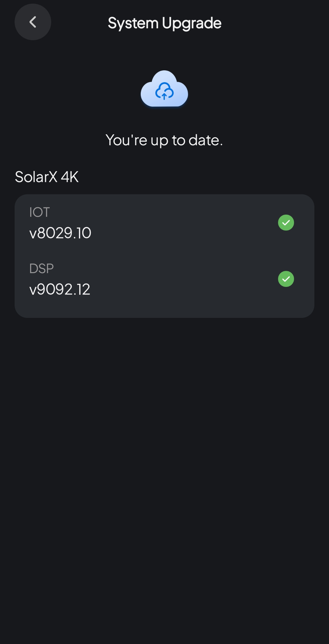This screenshot has height=644, width=329.
Task: Tap the IOT version v8029.10
Action: (x=60, y=233)
